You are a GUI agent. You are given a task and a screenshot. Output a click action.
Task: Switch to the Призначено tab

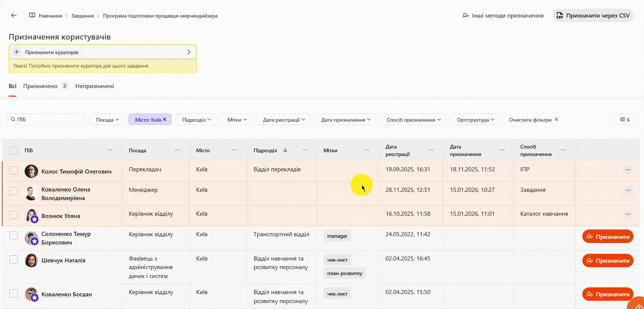(x=40, y=86)
